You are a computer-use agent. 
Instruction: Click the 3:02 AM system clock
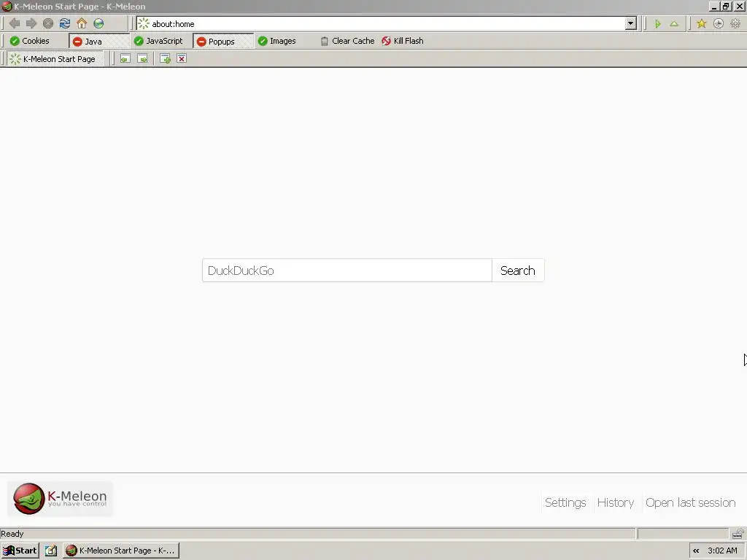click(x=722, y=551)
